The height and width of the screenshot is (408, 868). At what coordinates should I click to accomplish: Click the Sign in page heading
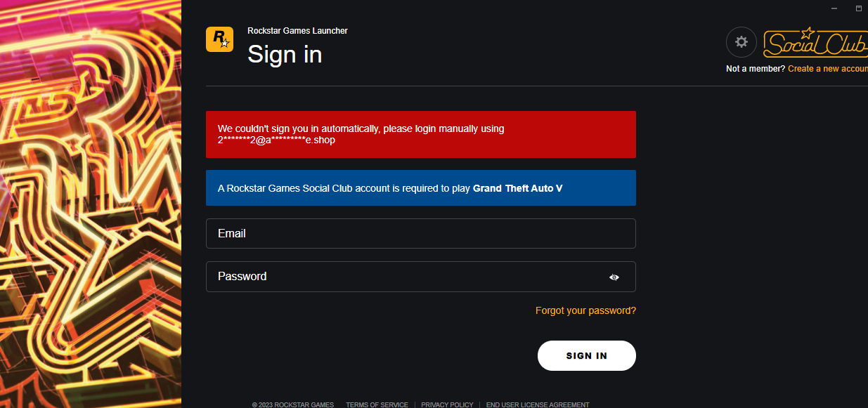(285, 54)
